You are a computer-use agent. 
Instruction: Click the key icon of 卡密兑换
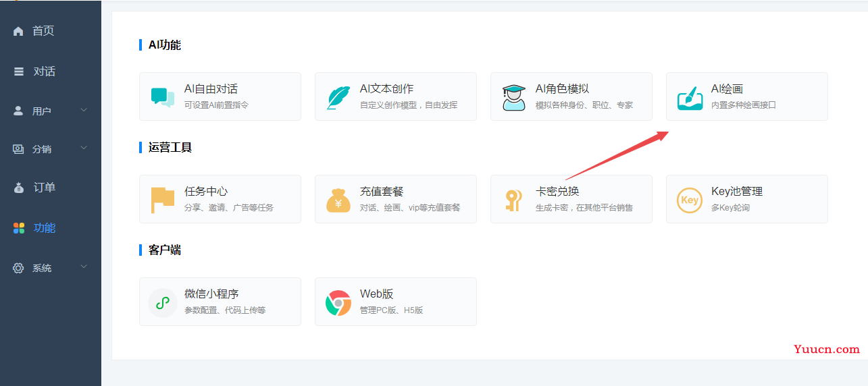point(513,200)
